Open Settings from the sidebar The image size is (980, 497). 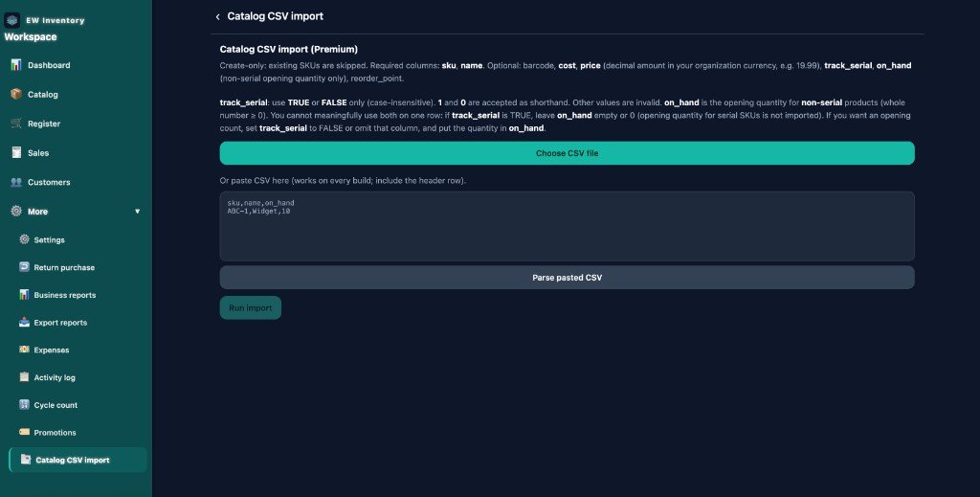(x=50, y=239)
